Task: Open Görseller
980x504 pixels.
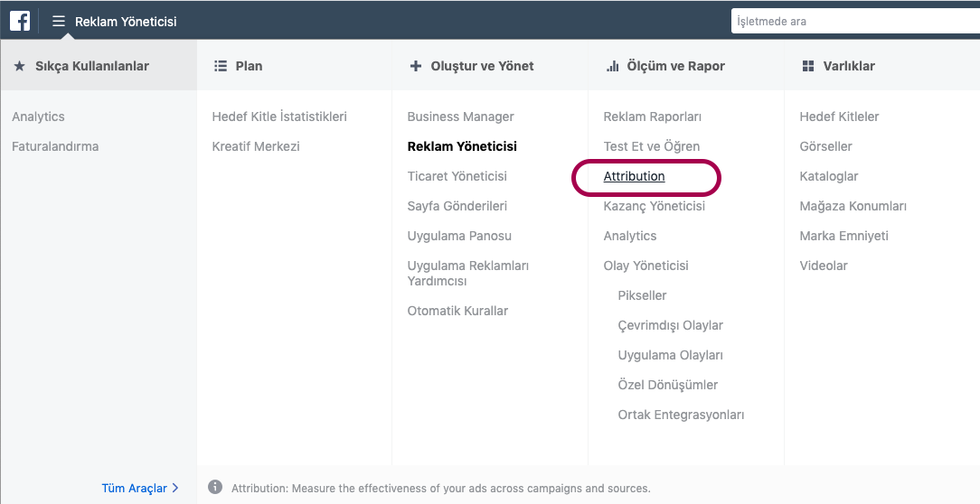Action: coord(825,146)
